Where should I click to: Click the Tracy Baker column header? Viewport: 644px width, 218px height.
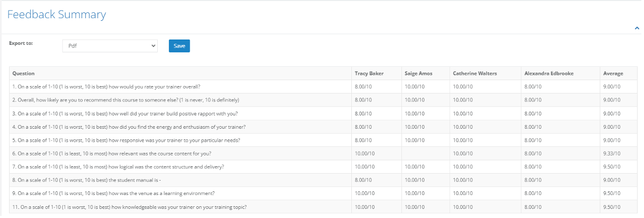pos(369,73)
